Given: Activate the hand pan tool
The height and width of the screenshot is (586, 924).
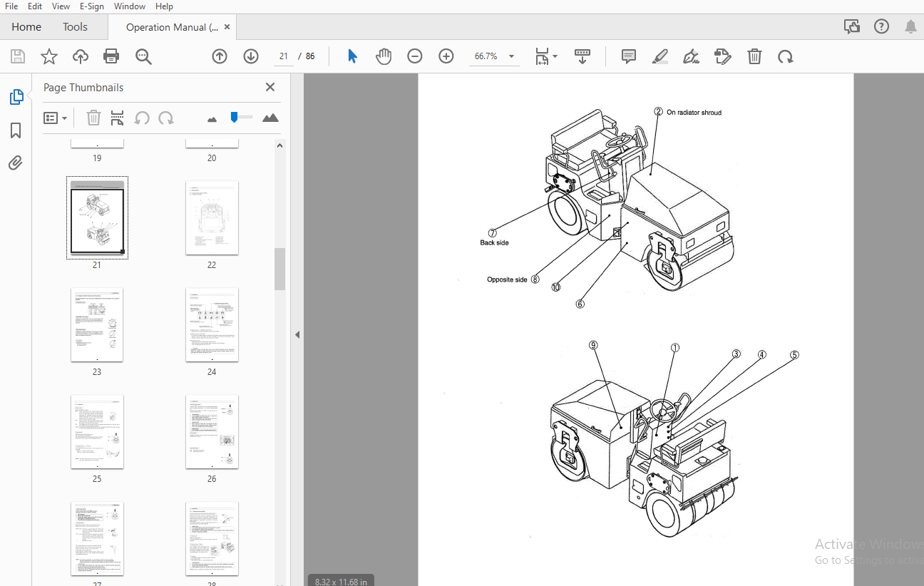Looking at the screenshot, I should [x=384, y=56].
